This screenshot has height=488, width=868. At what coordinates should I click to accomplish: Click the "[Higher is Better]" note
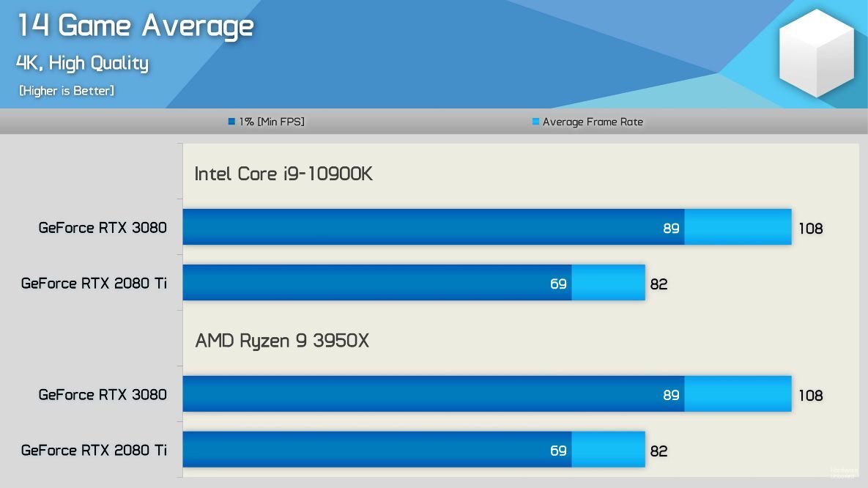(x=67, y=91)
